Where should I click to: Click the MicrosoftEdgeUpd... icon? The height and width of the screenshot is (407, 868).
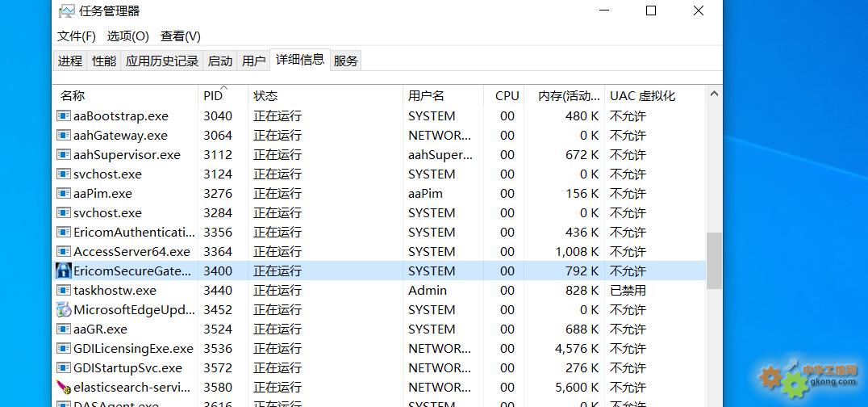[65, 309]
